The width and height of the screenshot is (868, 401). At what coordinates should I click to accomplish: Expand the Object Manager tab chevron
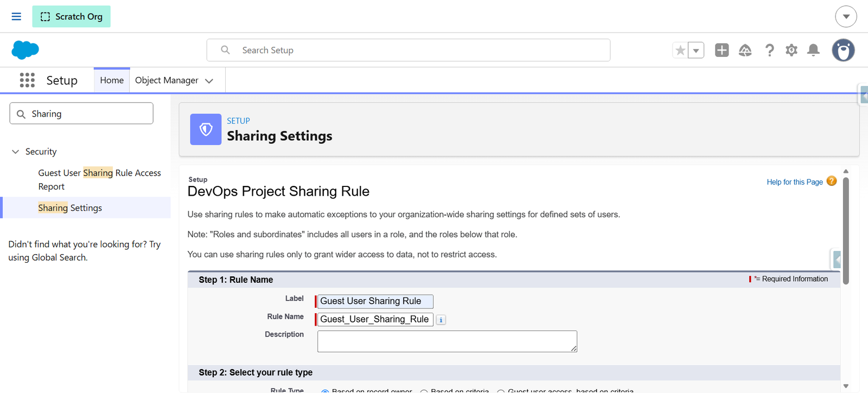pos(209,81)
